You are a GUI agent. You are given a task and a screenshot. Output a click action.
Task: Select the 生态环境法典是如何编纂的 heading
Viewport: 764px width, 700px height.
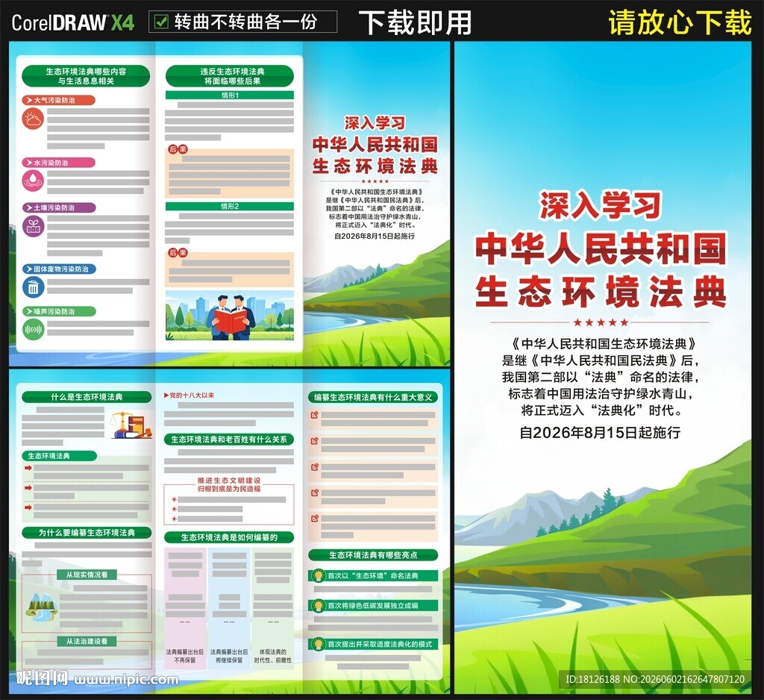[229, 537]
